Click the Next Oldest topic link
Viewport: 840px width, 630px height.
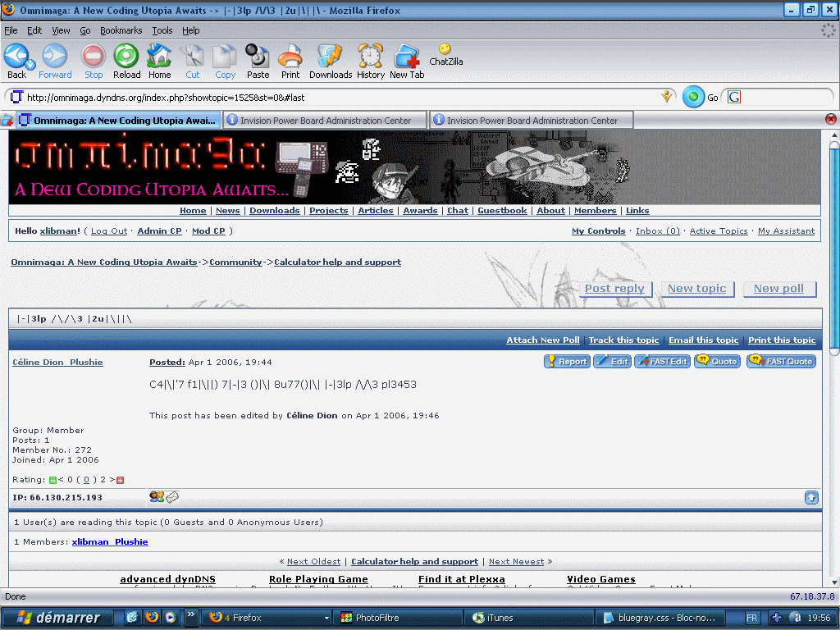click(314, 561)
